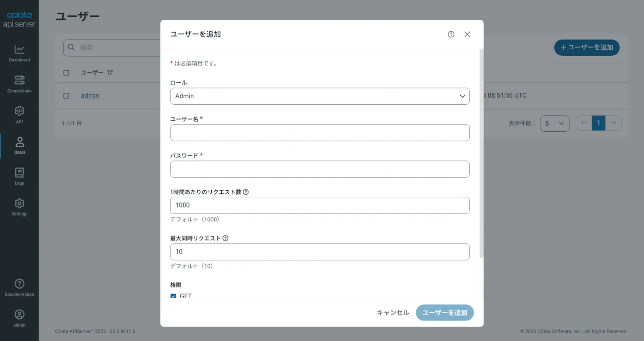Select the Users item in the navigation
644x341 pixels.
pyautogui.click(x=19, y=145)
